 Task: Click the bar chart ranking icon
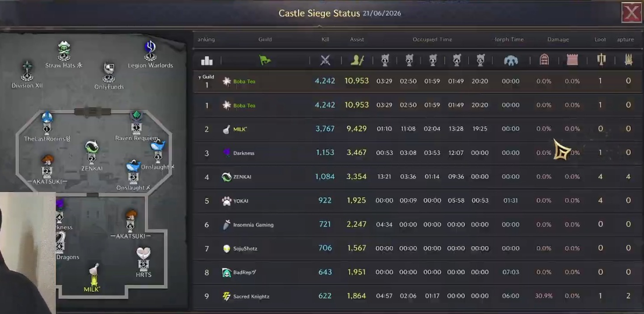[207, 60]
